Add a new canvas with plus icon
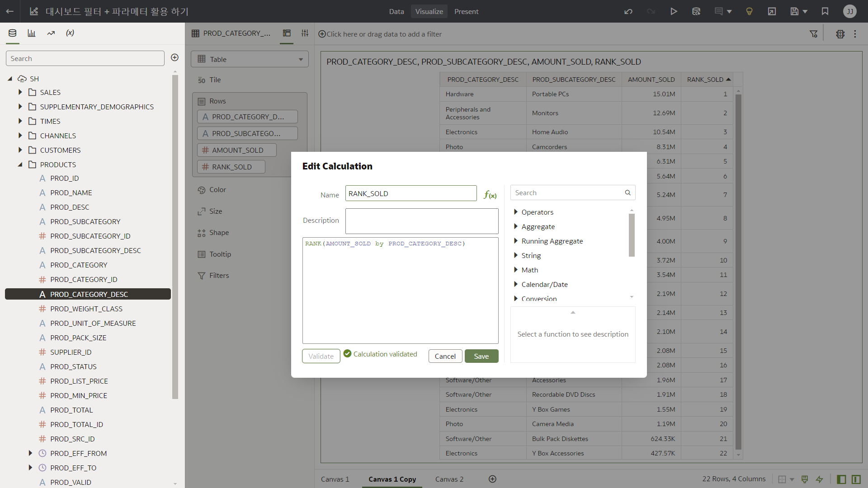Image resolution: width=868 pixels, height=488 pixels. tap(492, 479)
